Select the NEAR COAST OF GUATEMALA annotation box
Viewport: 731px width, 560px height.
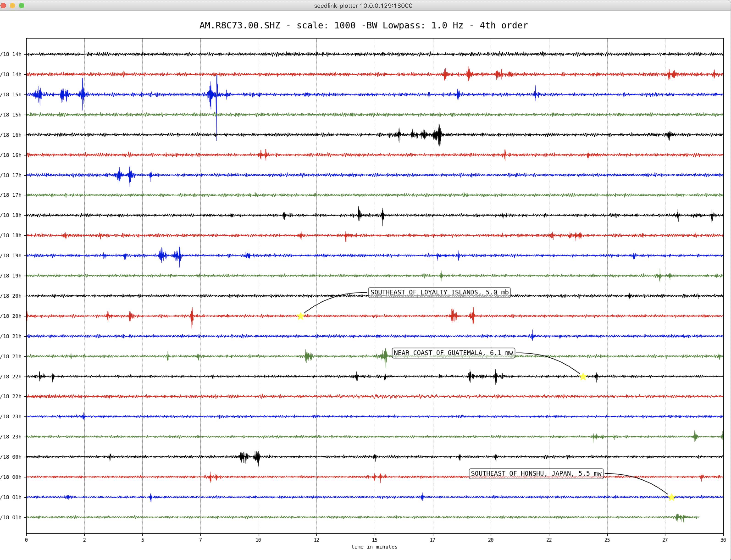pyautogui.click(x=453, y=353)
